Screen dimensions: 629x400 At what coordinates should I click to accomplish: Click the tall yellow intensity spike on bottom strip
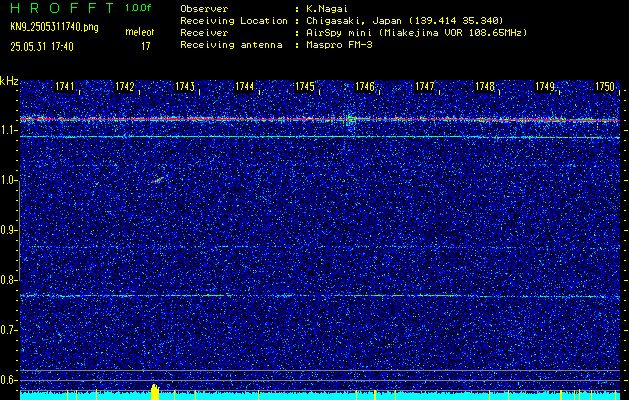pos(155,392)
